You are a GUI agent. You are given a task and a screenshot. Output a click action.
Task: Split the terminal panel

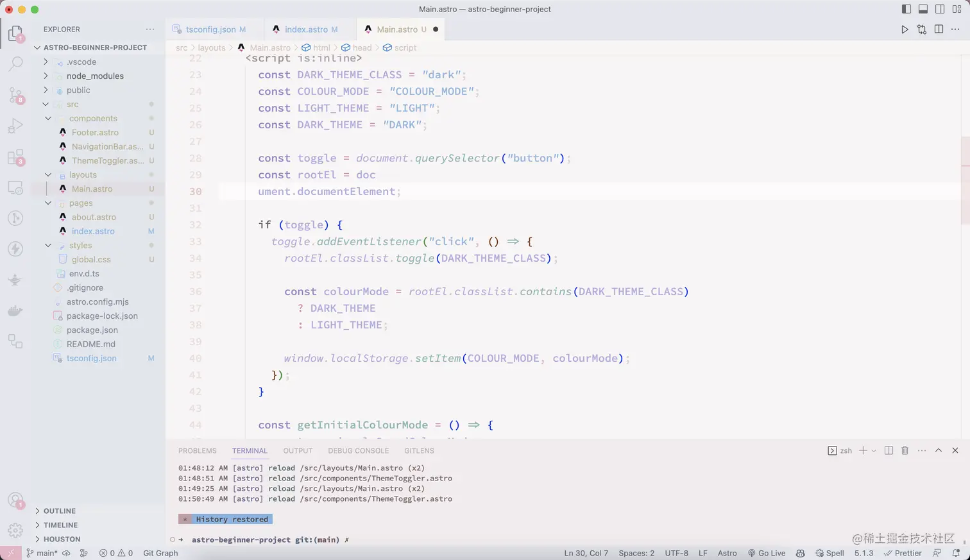tap(889, 450)
